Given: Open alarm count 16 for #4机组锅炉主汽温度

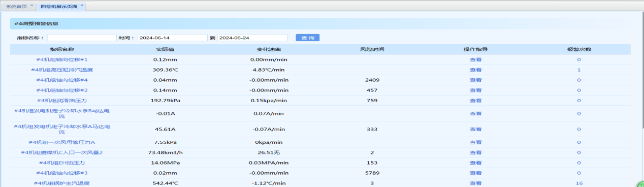Looking at the screenshot, I should click(x=579, y=183).
